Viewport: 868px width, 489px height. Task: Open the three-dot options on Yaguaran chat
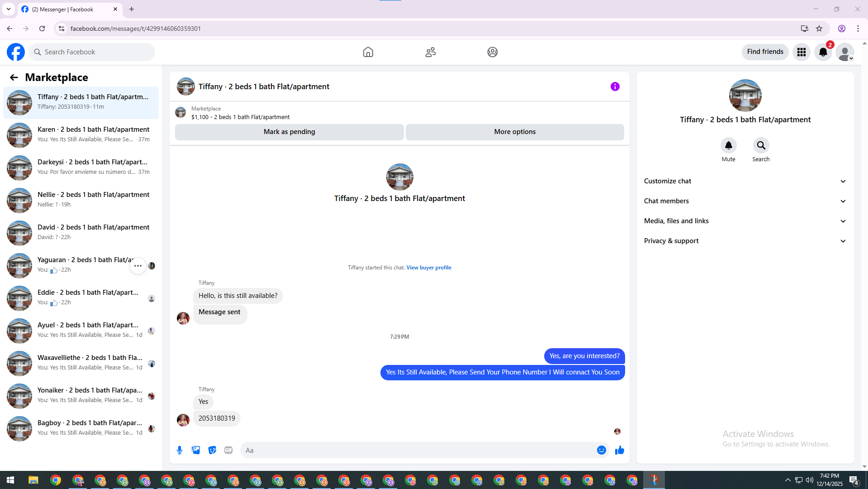tap(138, 266)
